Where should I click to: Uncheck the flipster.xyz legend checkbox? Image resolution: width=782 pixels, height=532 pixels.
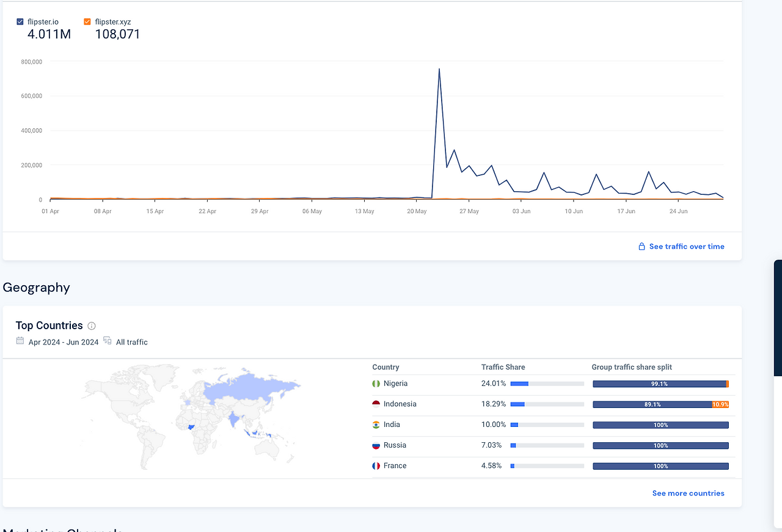point(87,21)
